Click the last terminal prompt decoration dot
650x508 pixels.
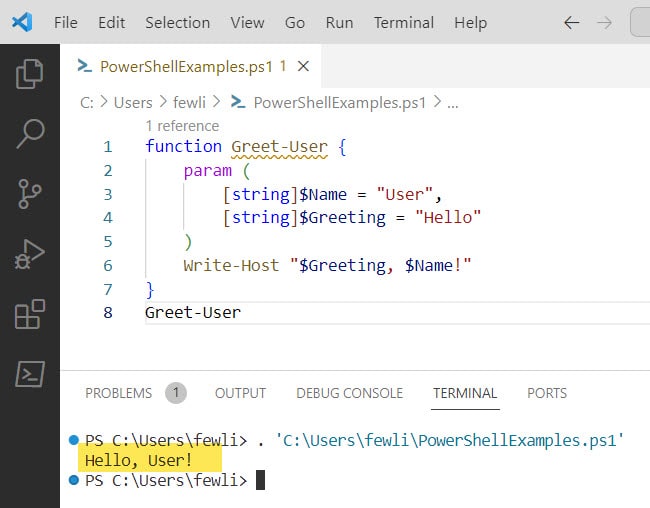(x=74, y=480)
